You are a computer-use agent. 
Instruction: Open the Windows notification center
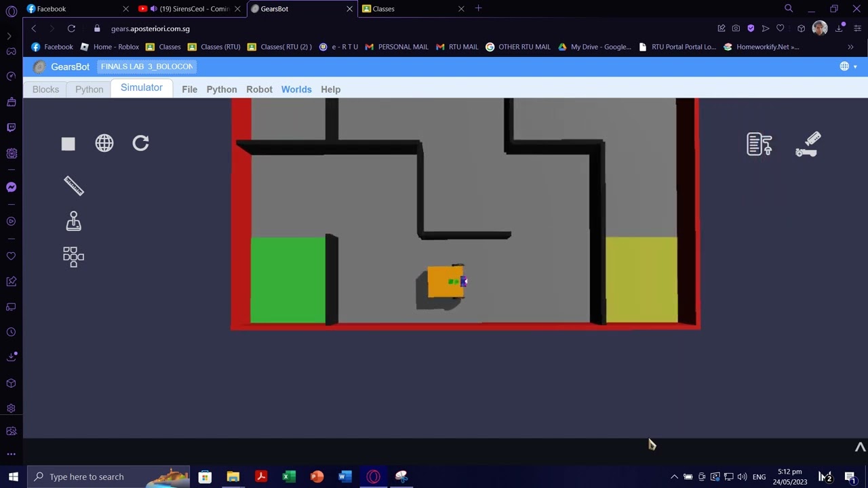click(x=850, y=476)
